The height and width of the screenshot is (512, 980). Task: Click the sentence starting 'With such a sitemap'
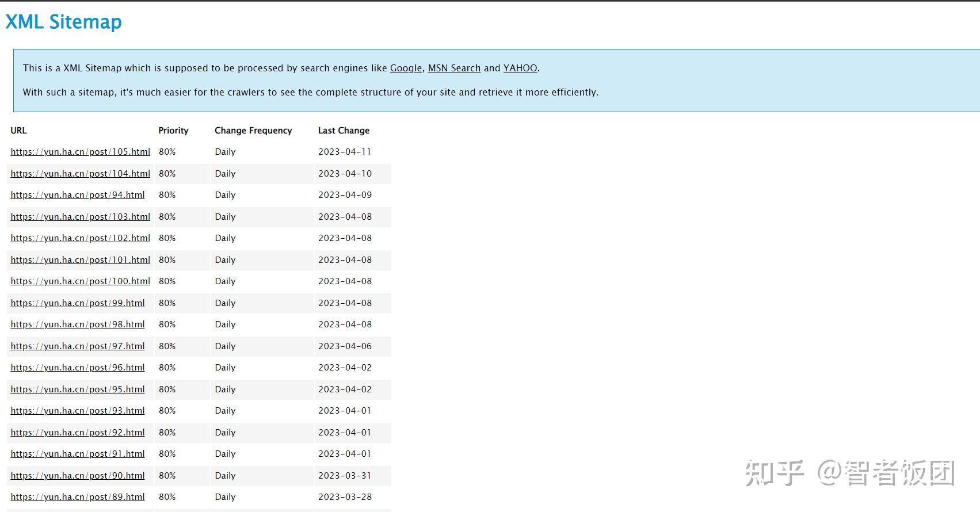coord(311,92)
